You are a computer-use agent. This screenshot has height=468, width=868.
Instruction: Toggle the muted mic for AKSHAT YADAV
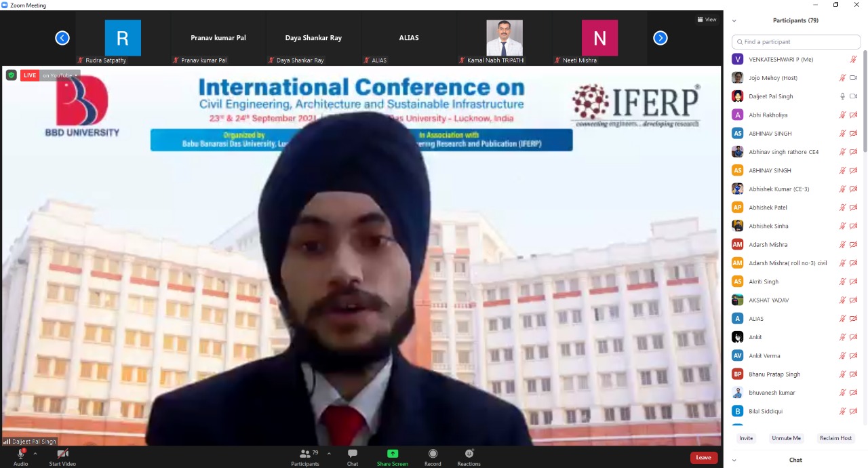[842, 300]
